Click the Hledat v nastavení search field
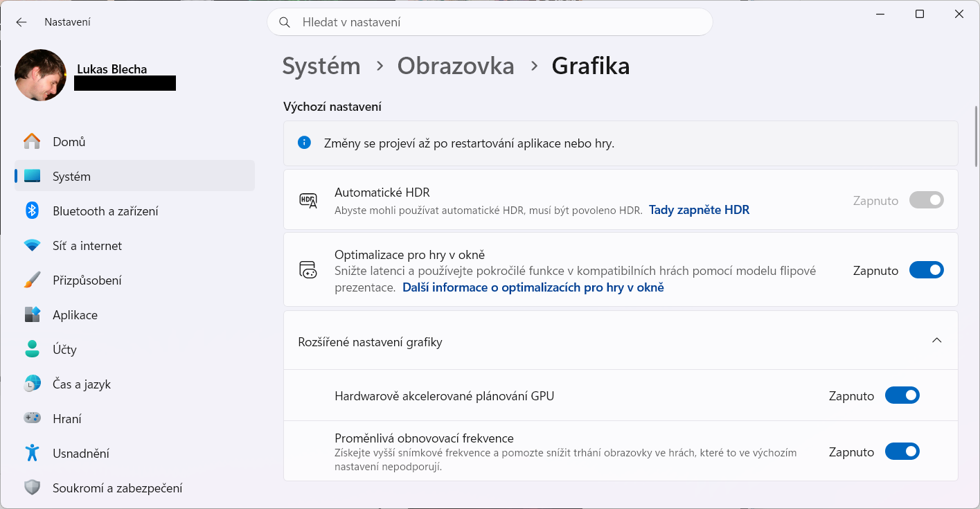 tap(490, 22)
